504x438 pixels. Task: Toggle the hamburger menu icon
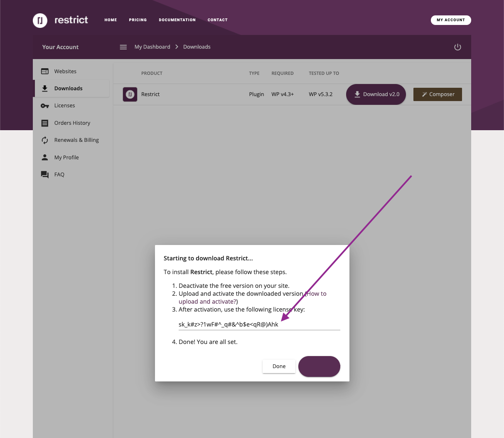tap(123, 47)
